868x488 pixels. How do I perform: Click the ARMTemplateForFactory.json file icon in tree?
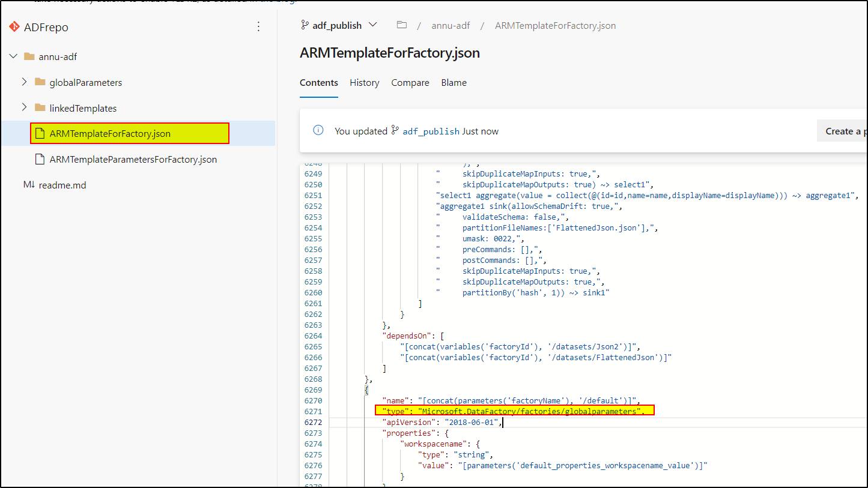click(x=40, y=133)
